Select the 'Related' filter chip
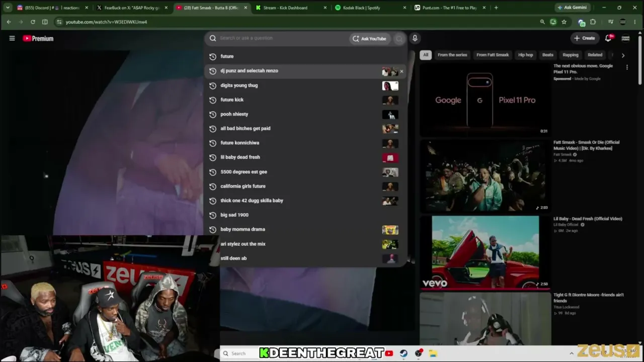 595,55
